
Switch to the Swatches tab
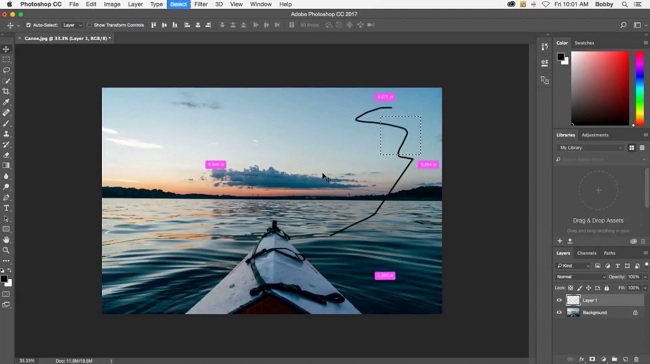tap(584, 43)
